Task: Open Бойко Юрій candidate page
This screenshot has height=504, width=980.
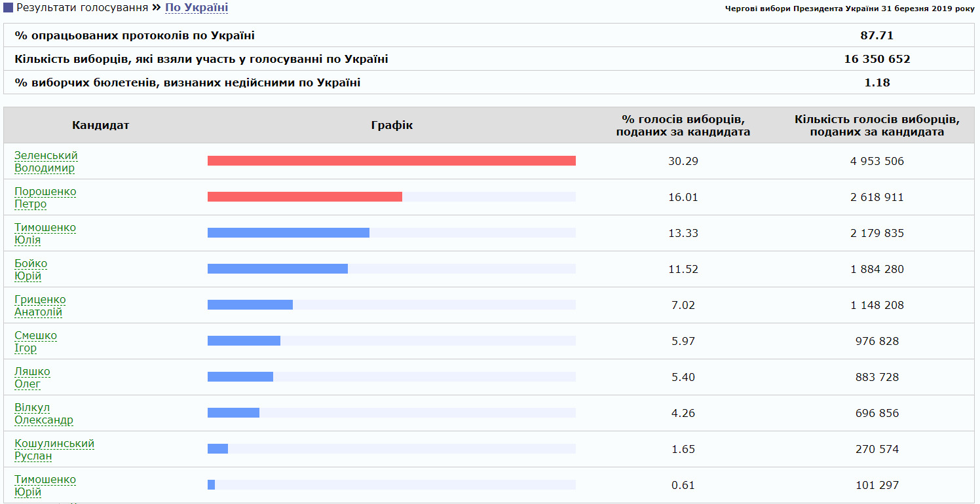Action: [31, 270]
